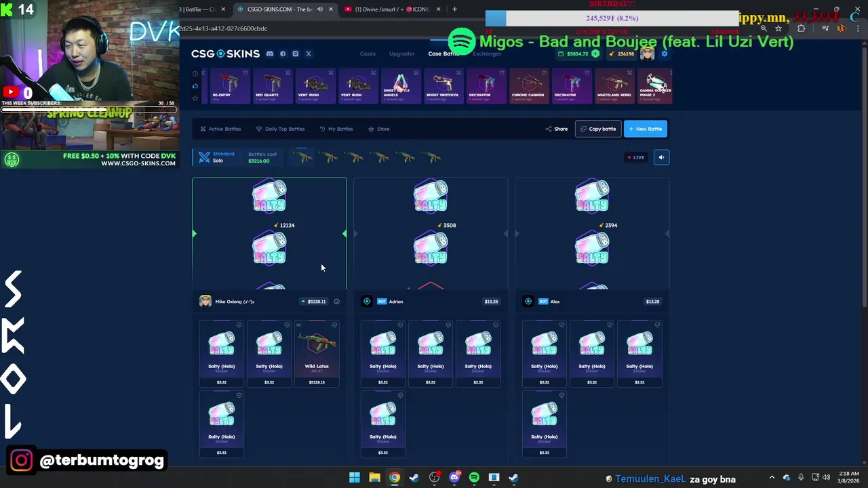The width and height of the screenshot is (868, 488).
Task: Open the Active Battles tab
Action: tap(220, 129)
